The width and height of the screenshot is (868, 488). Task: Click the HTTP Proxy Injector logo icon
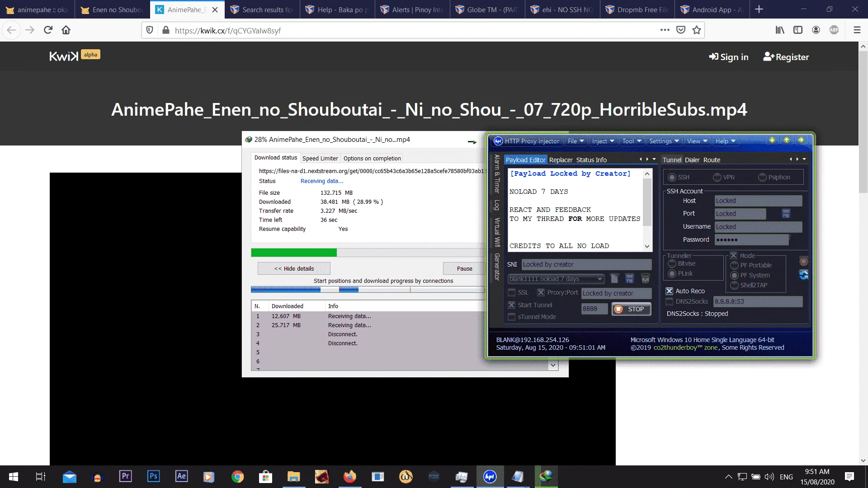pos(498,141)
